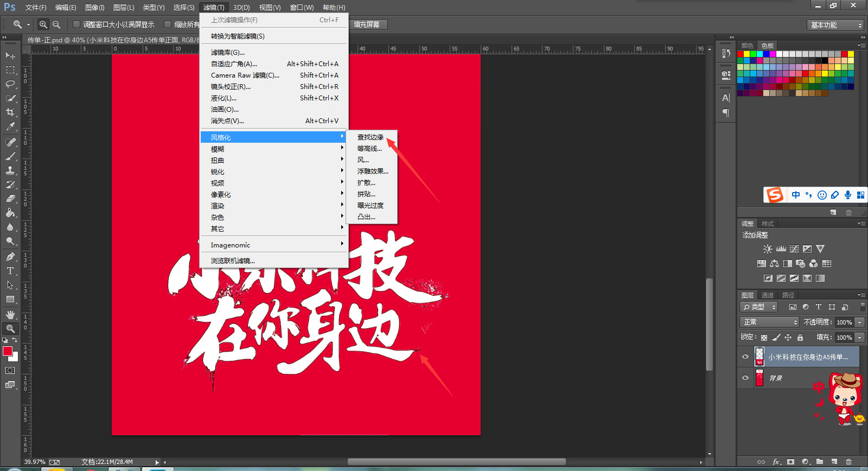The width and height of the screenshot is (868, 471).
Task: Select the Rectangle shape tool
Action: click(x=10, y=299)
